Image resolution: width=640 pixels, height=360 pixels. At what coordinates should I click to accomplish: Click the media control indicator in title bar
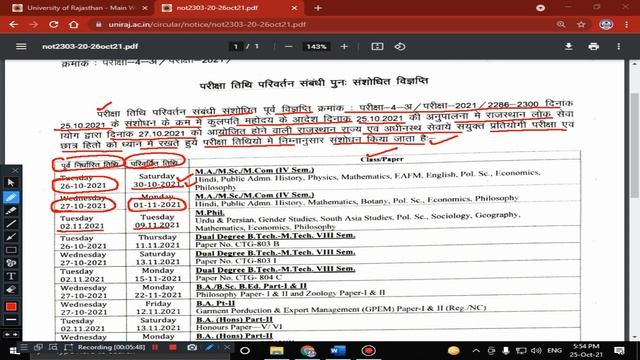pos(540,8)
